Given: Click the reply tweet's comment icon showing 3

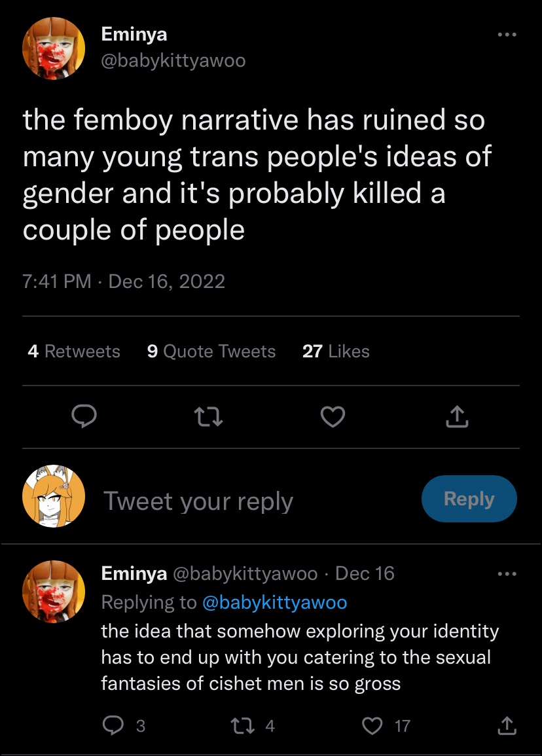Looking at the screenshot, I should pos(124,725).
